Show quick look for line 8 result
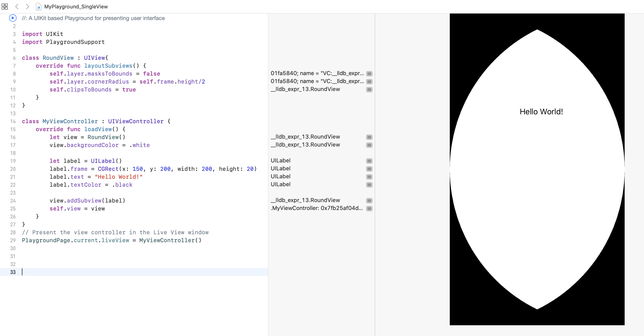The image size is (644, 336). pyautogui.click(x=369, y=73)
